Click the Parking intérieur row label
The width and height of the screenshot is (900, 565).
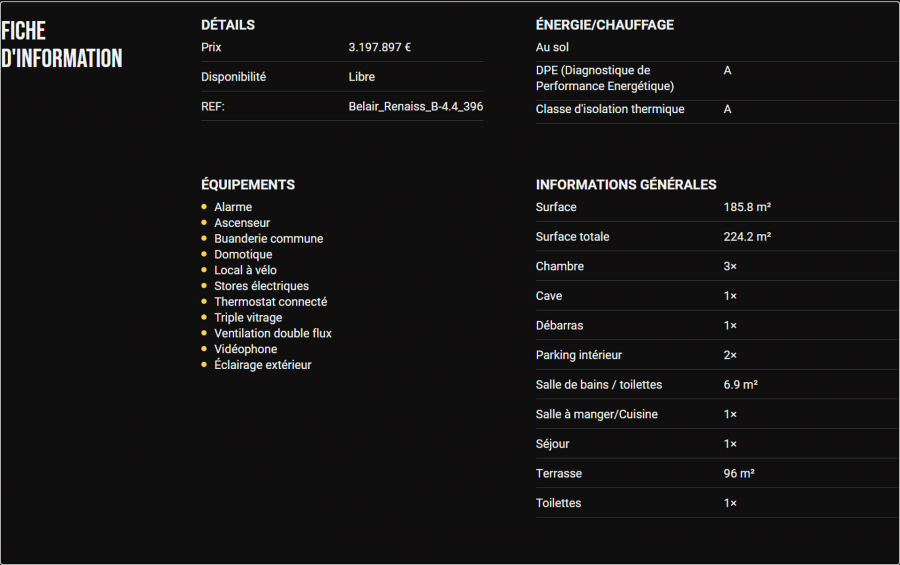coord(579,355)
